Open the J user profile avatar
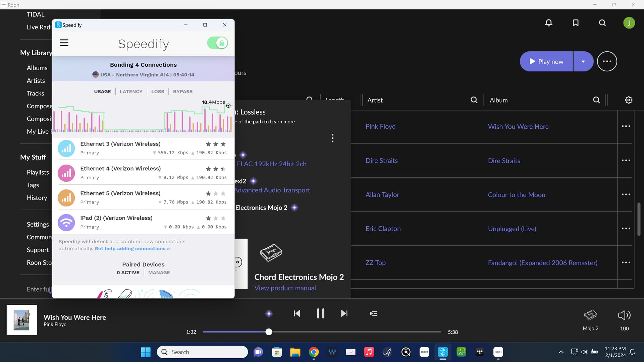Screen dimensions: 644x362 tap(629, 23)
